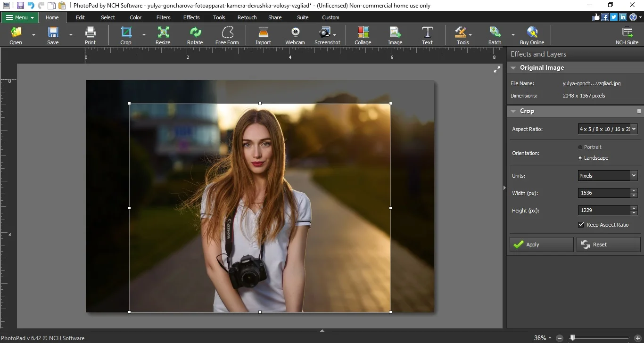
Task: Click the zoom out minus button
Action: click(x=560, y=338)
